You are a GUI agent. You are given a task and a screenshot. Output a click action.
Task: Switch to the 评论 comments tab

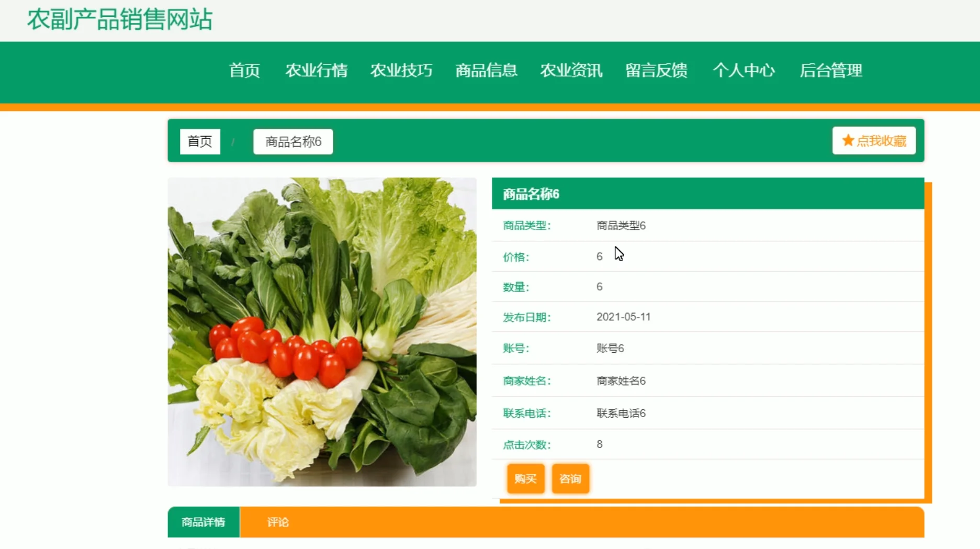click(x=278, y=522)
